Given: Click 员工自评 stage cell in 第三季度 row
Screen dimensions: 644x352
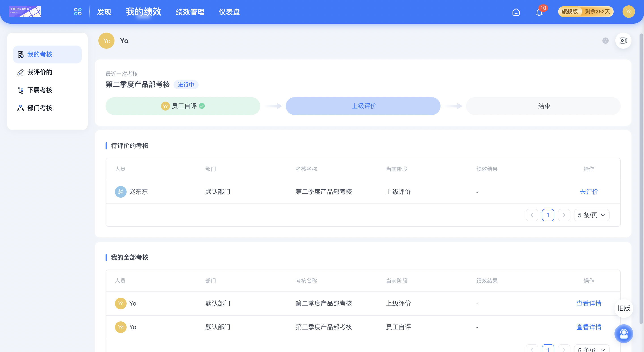Looking at the screenshot, I should (398, 327).
